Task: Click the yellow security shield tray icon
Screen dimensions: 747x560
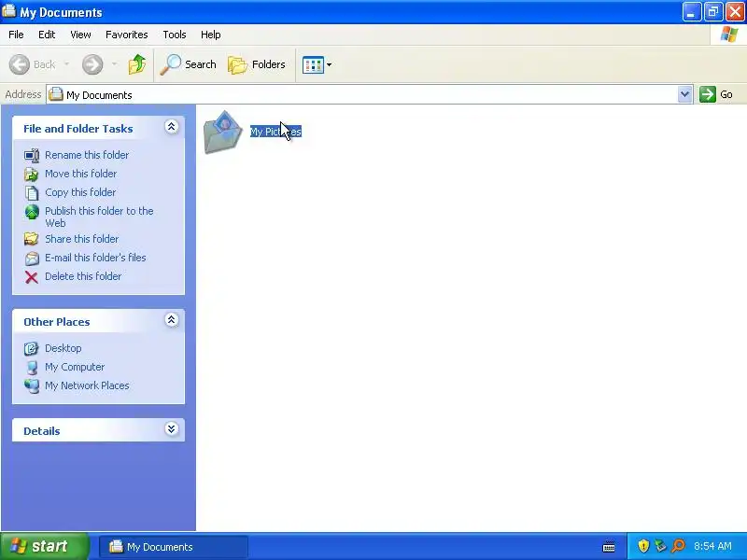Action: tap(643, 546)
